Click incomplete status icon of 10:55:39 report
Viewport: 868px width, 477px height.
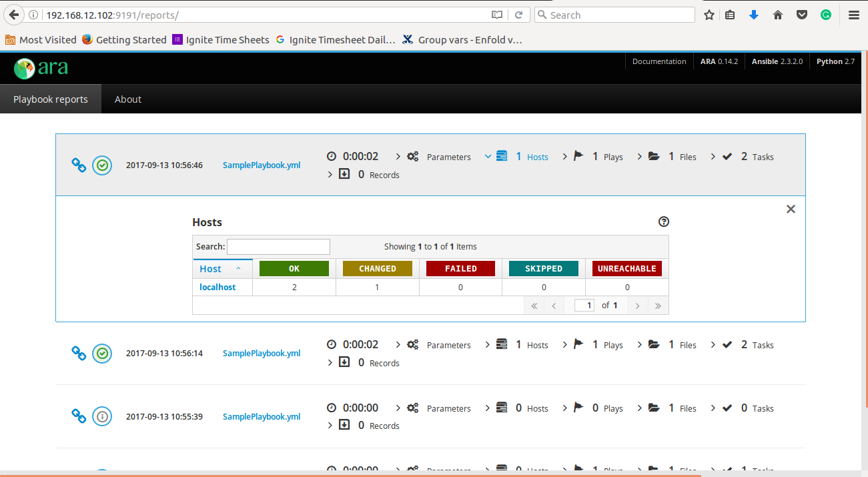[x=102, y=416]
